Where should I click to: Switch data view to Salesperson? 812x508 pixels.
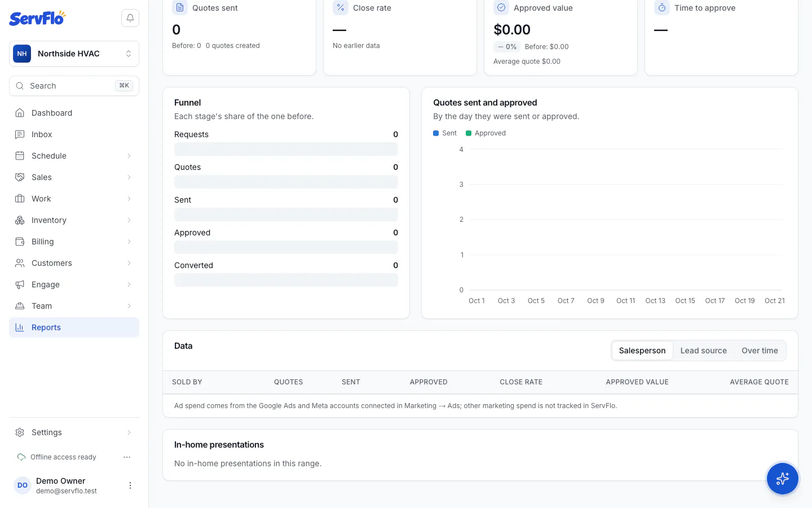point(642,351)
